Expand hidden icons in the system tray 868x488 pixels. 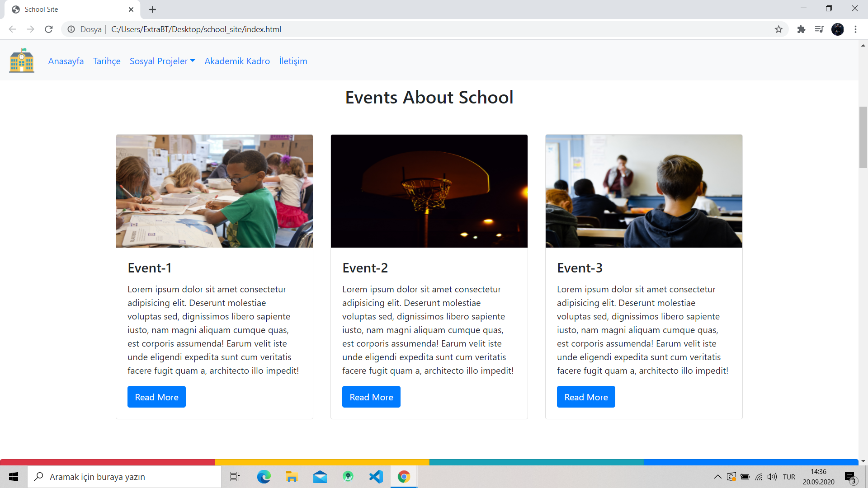tap(717, 476)
